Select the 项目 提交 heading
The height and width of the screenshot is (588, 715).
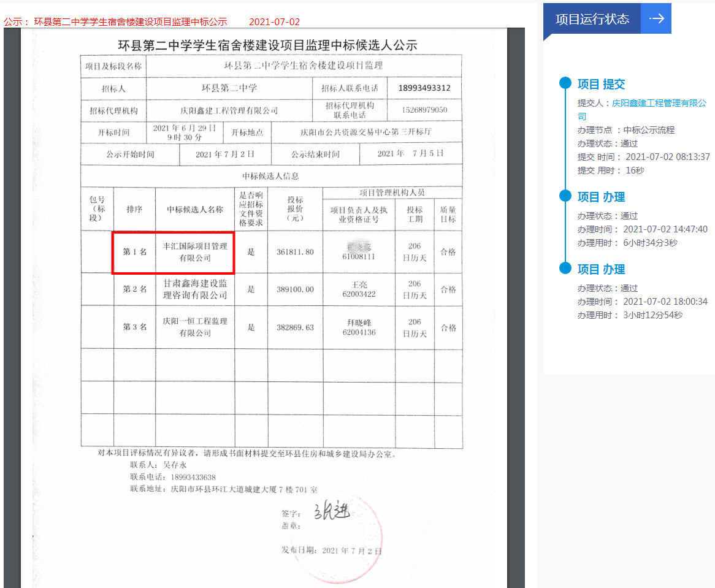pyautogui.click(x=601, y=85)
